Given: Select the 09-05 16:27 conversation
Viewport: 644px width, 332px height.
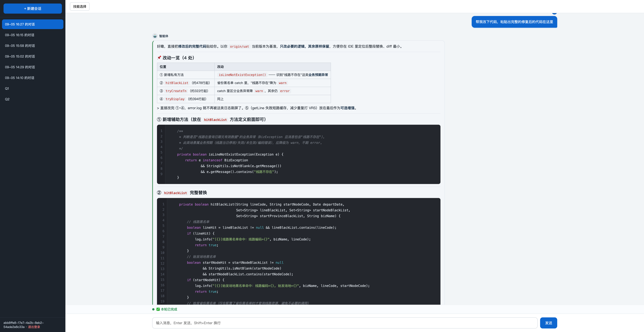Looking at the screenshot, I should pos(32,24).
